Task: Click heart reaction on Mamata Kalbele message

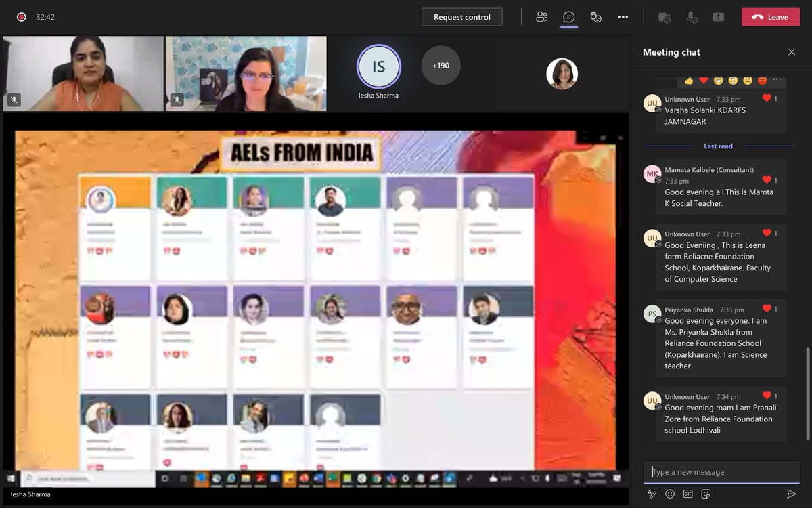Action: coord(767,179)
